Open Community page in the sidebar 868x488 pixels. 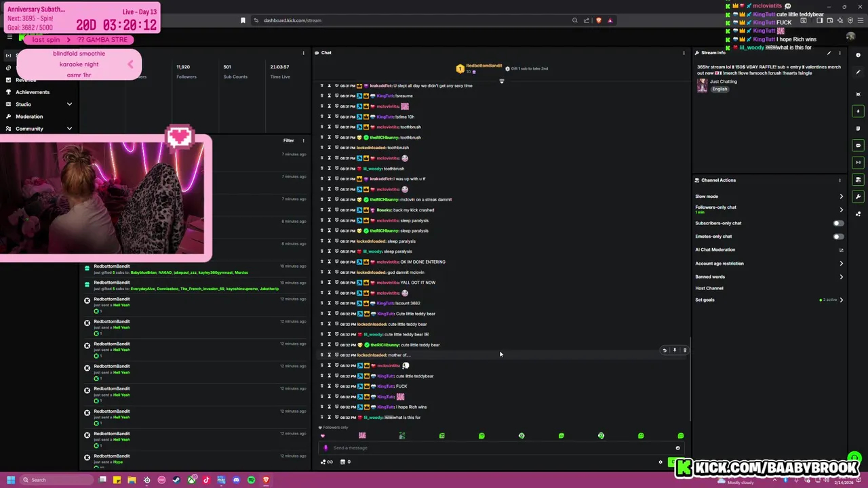click(x=29, y=129)
